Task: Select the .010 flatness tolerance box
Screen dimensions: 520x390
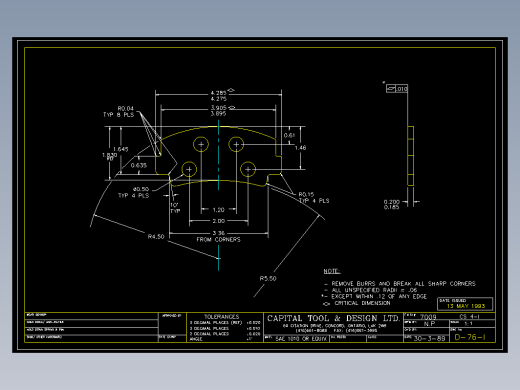Action: point(397,89)
